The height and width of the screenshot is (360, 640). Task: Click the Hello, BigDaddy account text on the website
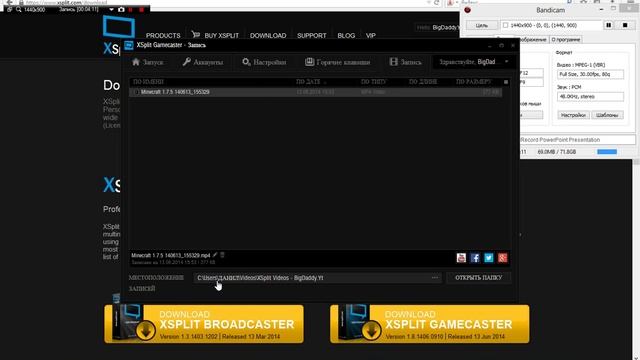click(438, 27)
